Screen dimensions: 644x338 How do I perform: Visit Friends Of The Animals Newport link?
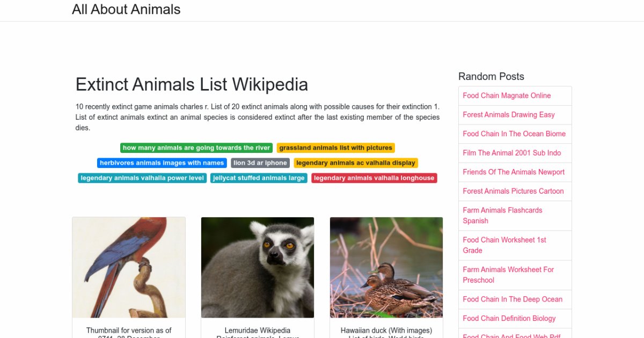(514, 172)
